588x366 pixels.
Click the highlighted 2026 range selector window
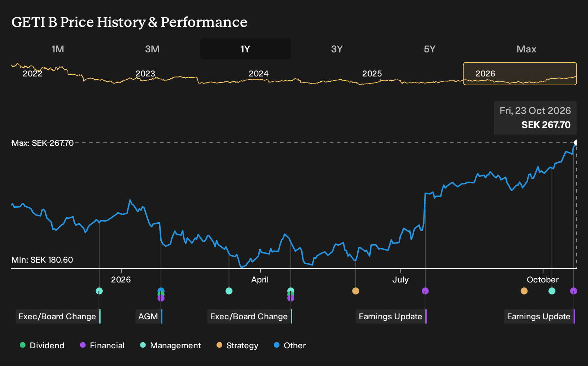tap(520, 74)
